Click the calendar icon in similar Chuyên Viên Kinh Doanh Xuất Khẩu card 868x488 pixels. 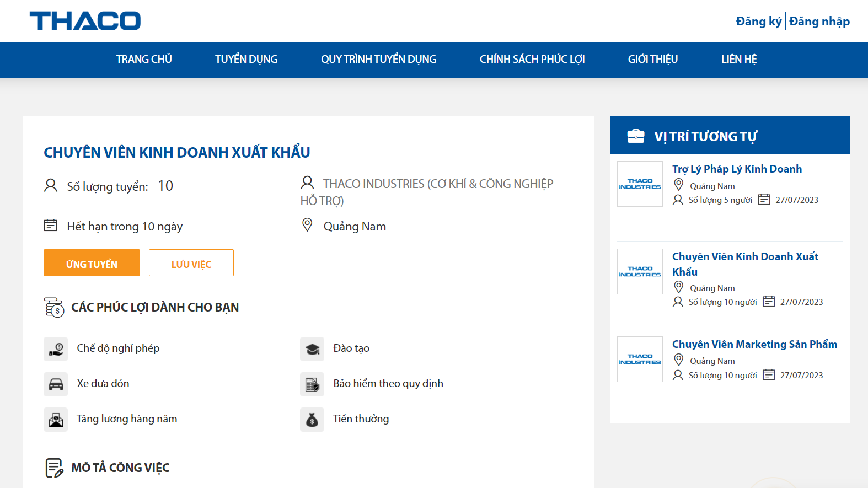tap(769, 301)
